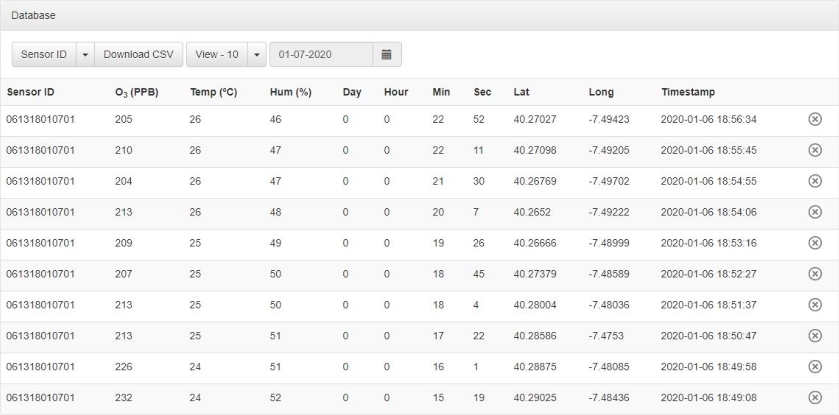Screen dimensions: 839x415
Task: Remove the row with timestamp 18:54:55
Action: [x=814, y=181]
